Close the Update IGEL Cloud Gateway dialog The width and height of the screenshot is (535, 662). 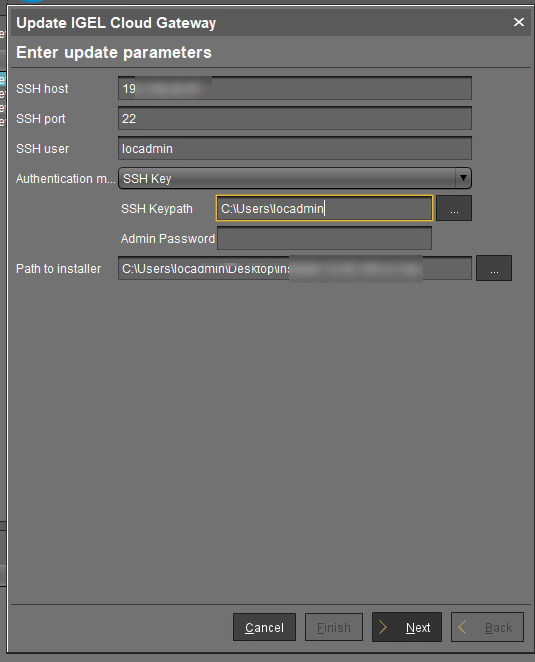pyautogui.click(x=519, y=22)
